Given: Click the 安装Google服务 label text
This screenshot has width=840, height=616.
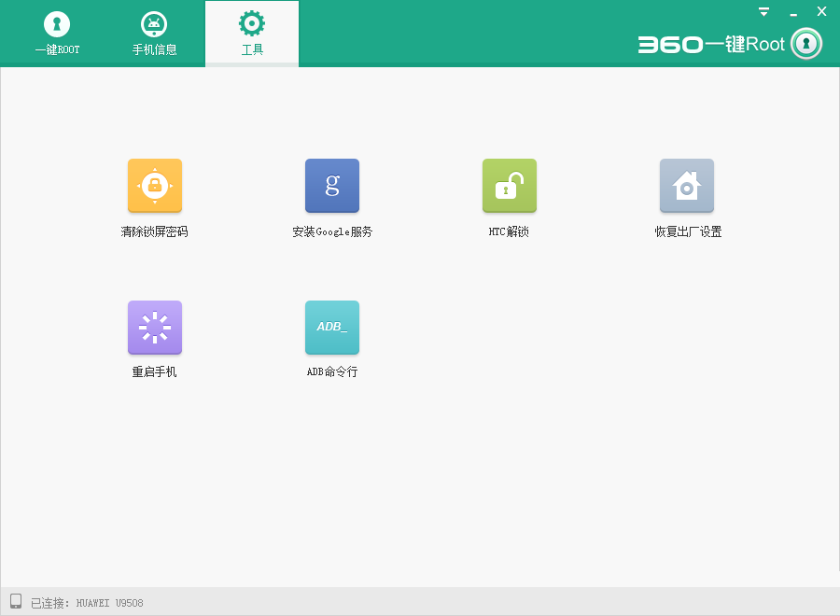Looking at the screenshot, I should (x=332, y=231).
